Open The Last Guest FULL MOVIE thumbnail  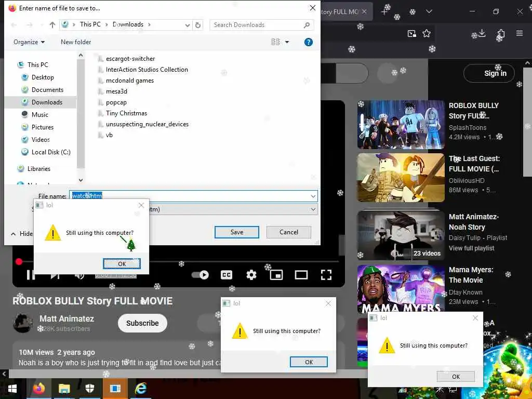click(x=401, y=178)
